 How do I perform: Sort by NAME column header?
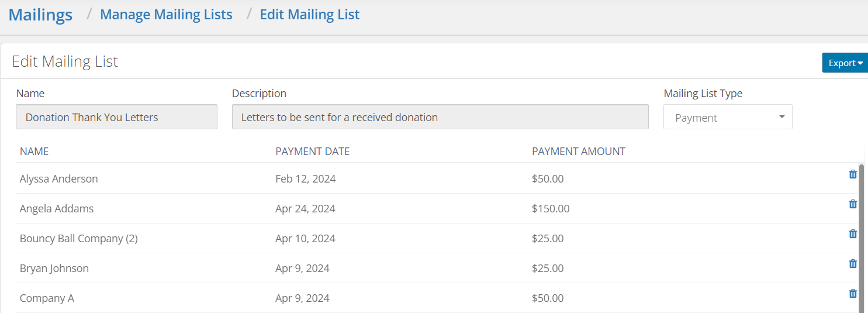(34, 152)
